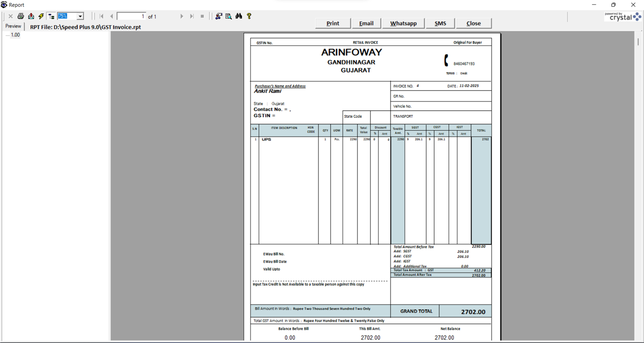
Task: Go to next page arrow
Action: [x=182, y=16]
